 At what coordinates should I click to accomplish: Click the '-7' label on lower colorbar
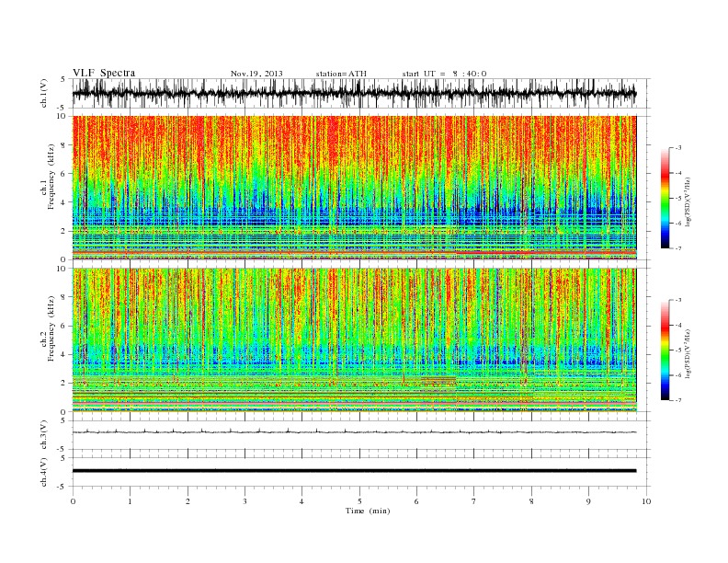coord(678,400)
